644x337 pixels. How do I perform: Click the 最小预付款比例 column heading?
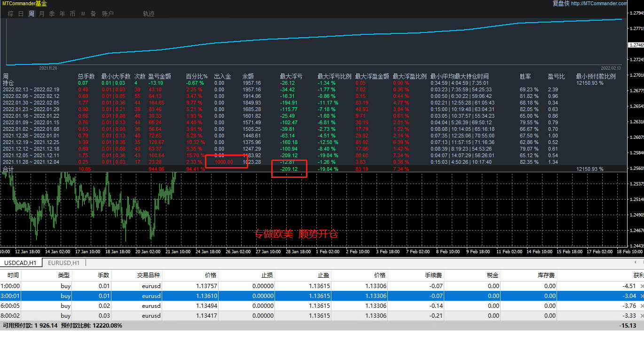coord(596,76)
